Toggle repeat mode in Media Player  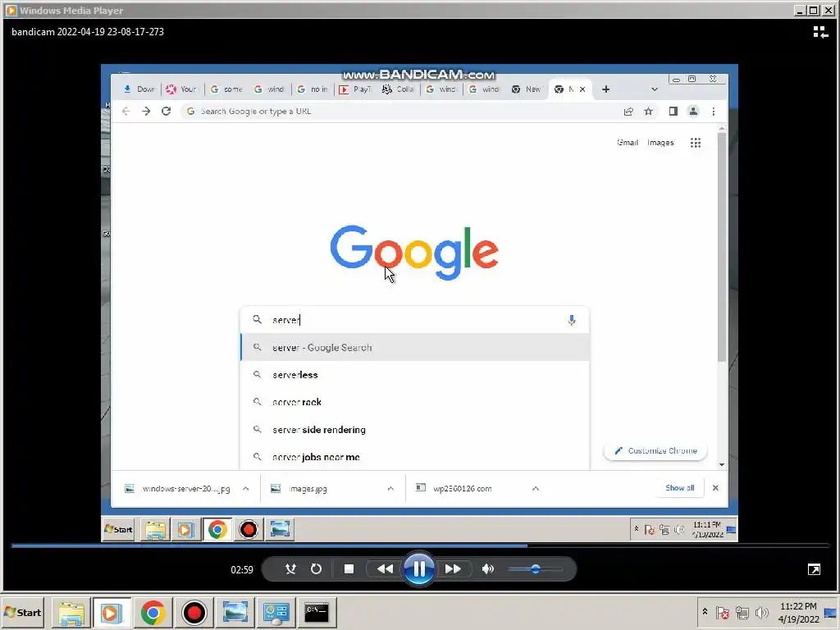click(x=316, y=569)
